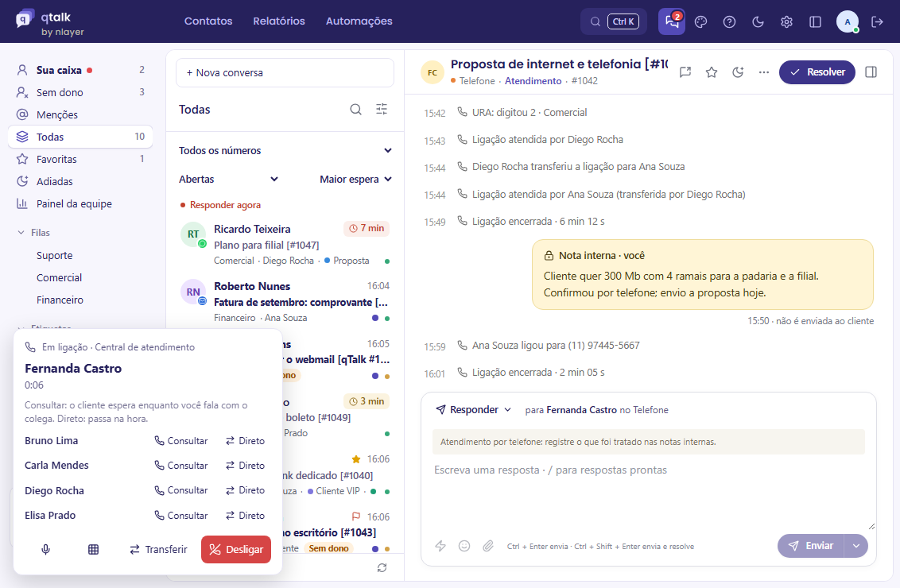Select Todas in the sidebar
Image resolution: width=900 pixels, height=588 pixels.
80,137
